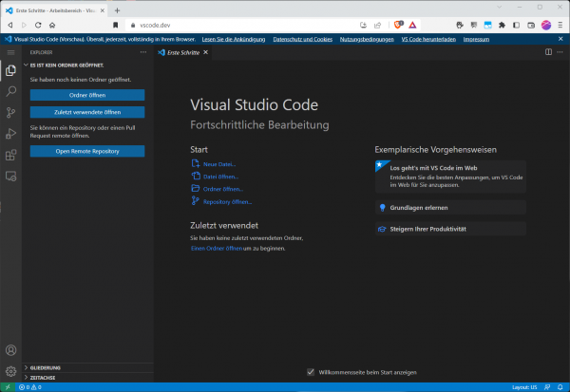Open the Impressum link
Image resolution: width=570 pixels, height=392 pixels.
tap(476, 39)
